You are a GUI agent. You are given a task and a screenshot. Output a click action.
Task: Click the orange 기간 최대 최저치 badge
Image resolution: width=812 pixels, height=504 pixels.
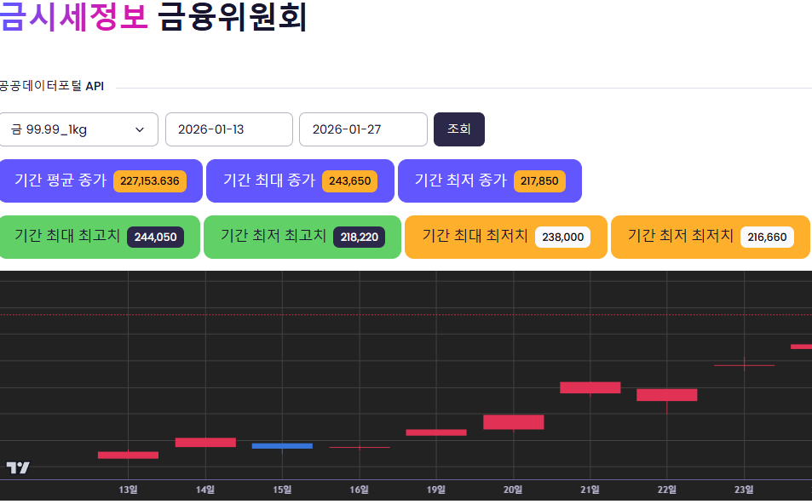(x=505, y=237)
